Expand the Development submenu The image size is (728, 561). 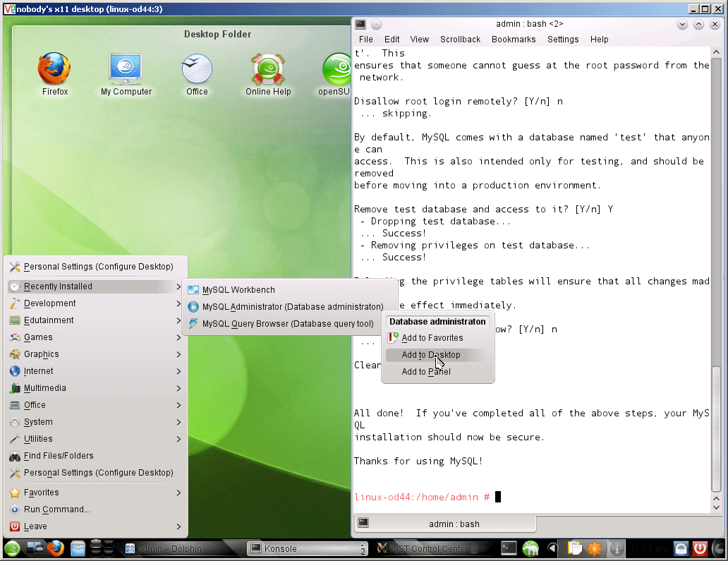click(95, 303)
